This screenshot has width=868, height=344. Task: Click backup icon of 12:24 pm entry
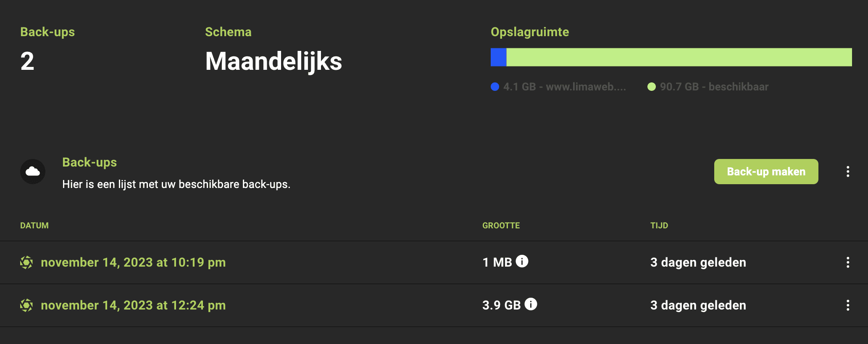point(26,305)
